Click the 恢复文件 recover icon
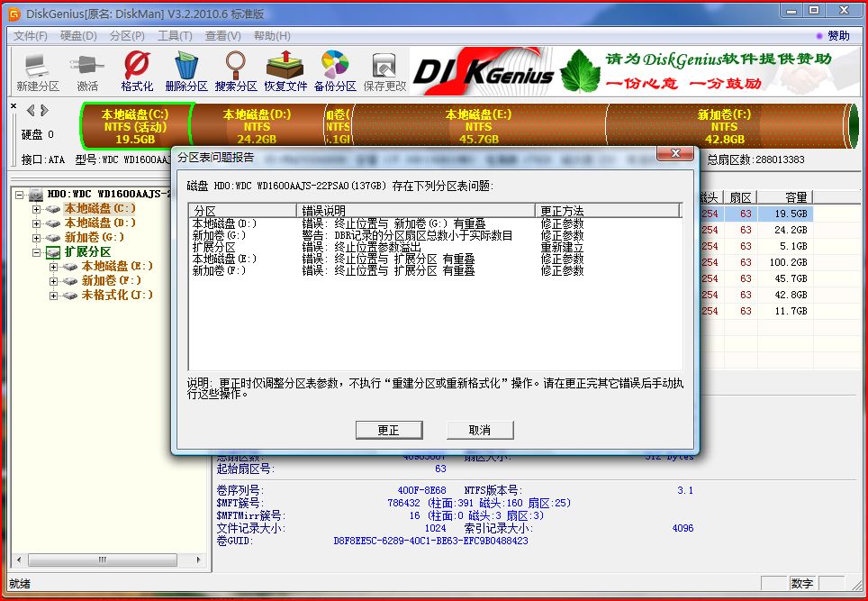Viewport: 868px width, 601px height. (x=285, y=71)
